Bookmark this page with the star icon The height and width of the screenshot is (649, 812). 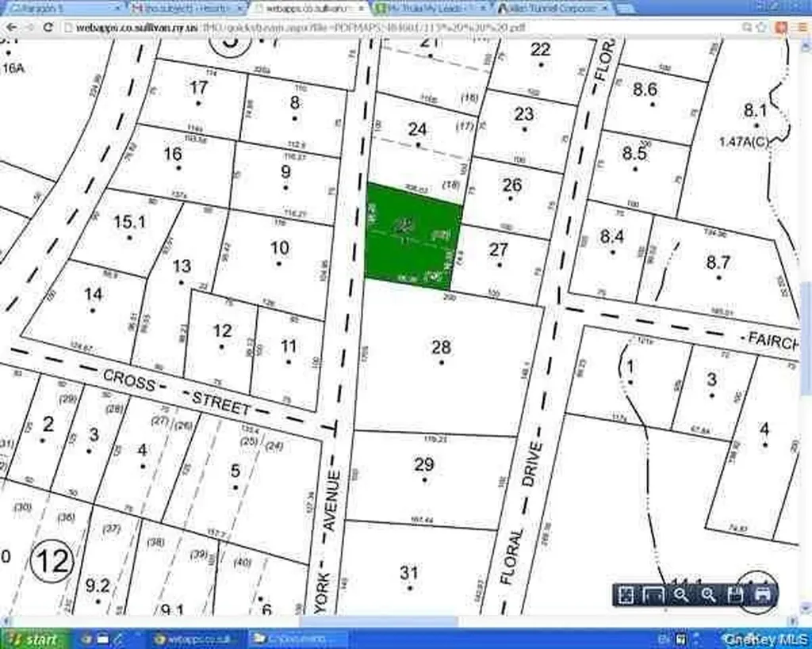click(x=761, y=27)
